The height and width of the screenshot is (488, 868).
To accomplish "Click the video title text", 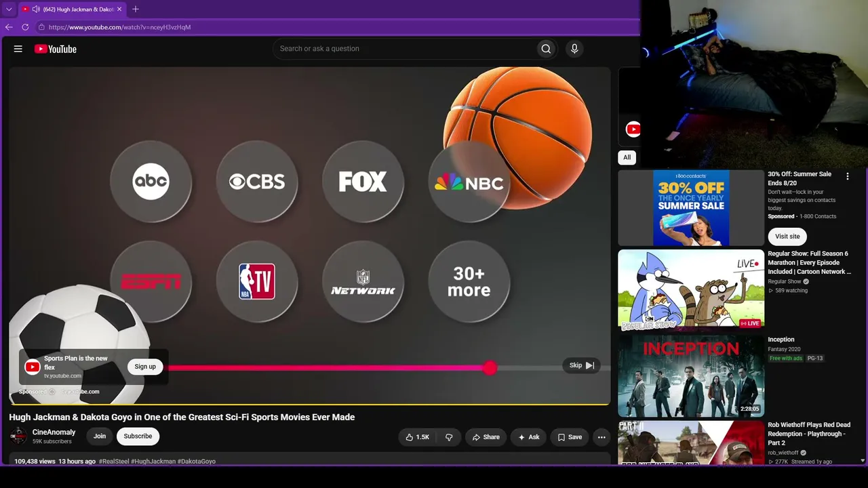I will point(182,418).
